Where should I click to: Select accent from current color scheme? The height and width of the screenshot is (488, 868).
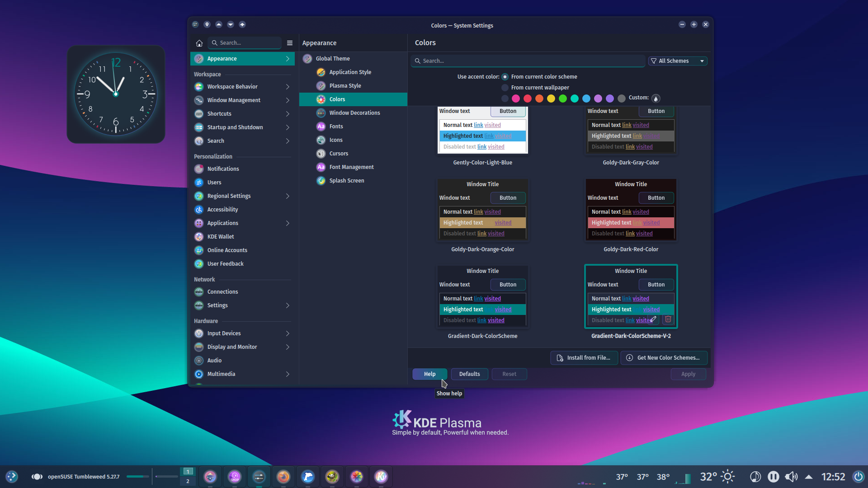pyautogui.click(x=505, y=77)
